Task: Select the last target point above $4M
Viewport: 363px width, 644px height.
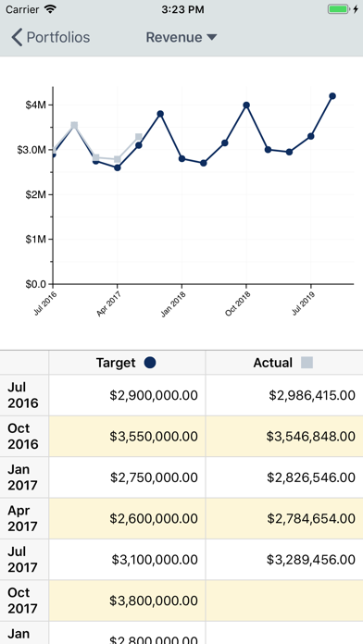Action: (332, 96)
